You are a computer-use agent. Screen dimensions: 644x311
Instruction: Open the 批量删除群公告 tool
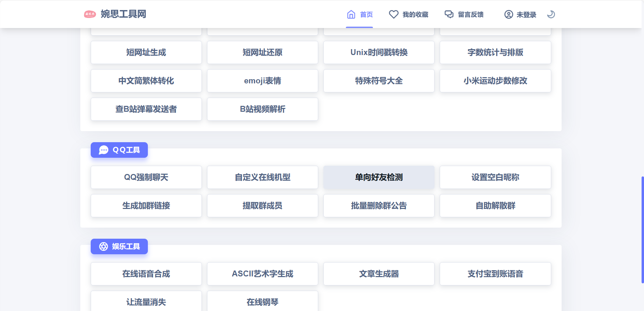[x=379, y=206]
